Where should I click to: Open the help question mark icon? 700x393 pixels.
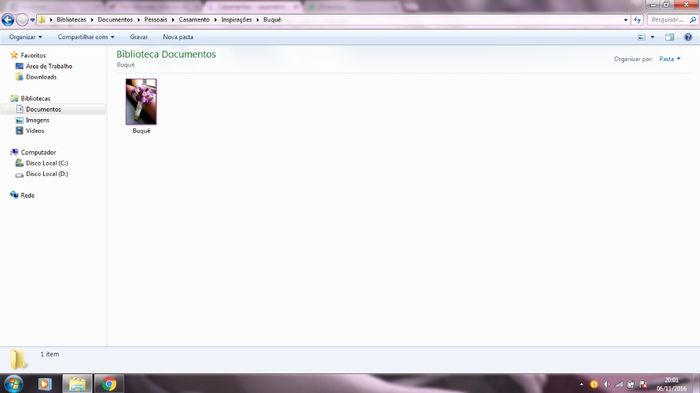(688, 37)
